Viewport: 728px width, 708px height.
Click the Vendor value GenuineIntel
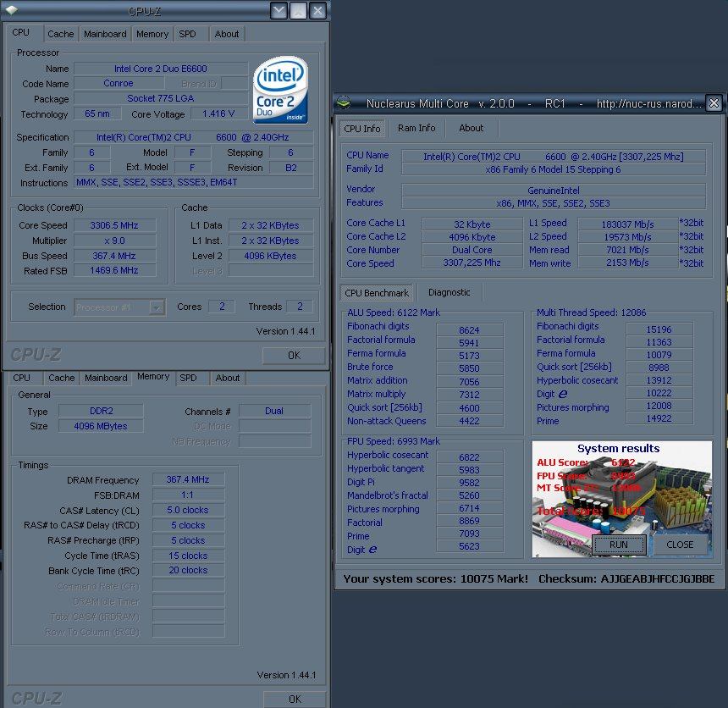pyautogui.click(x=554, y=191)
